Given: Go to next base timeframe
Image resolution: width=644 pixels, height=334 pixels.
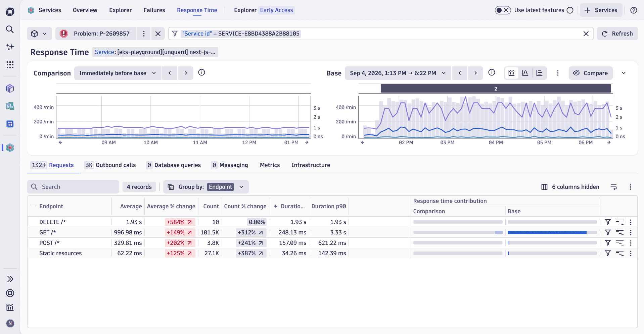Looking at the screenshot, I should click(x=475, y=73).
